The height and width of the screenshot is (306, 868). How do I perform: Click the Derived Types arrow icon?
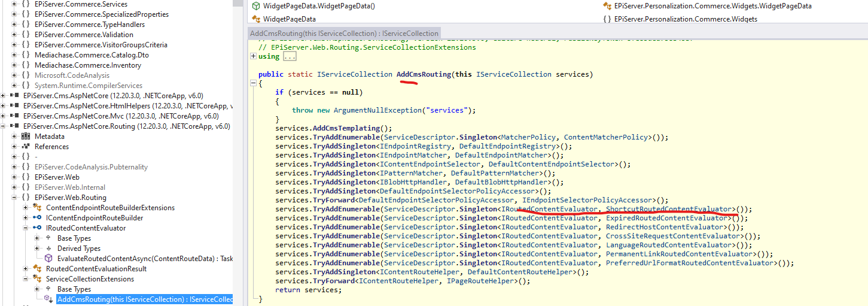click(x=48, y=249)
